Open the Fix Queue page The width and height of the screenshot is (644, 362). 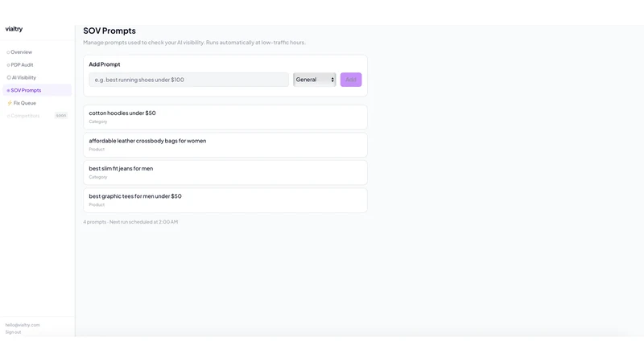click(37, 103)
